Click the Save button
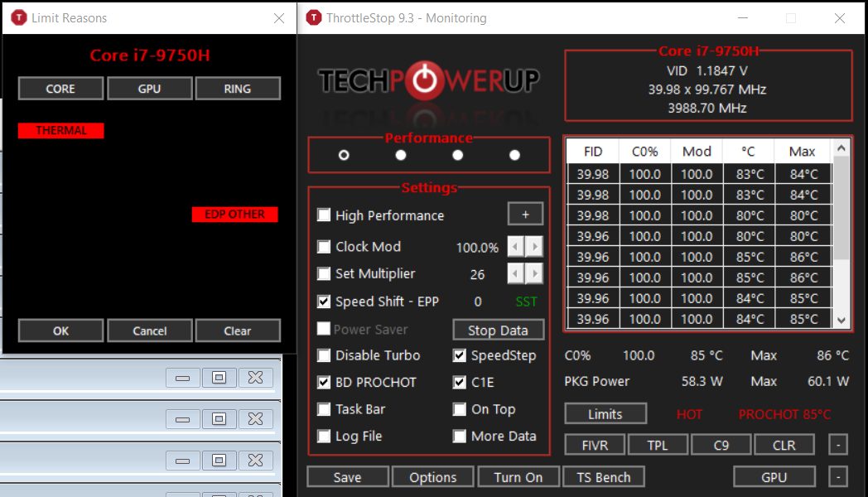 pyautogui.click(x=348, y=477)
